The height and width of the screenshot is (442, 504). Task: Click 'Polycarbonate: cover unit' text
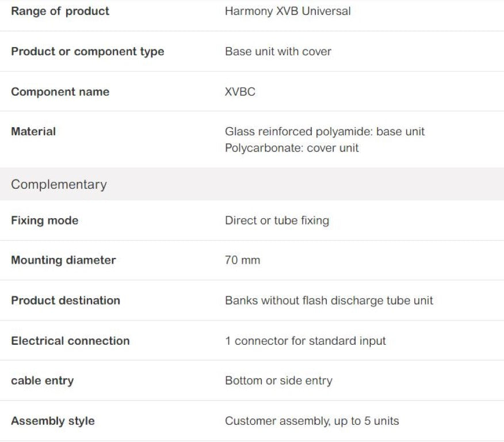point(292,148)
